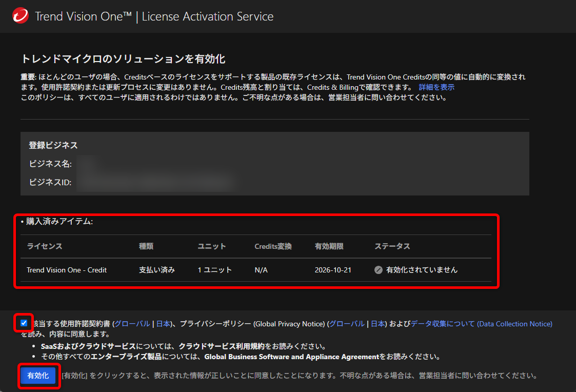This screenshot has height=392, width=576.
Task: Click the ライセンス column header
Action: coord(45,246)
